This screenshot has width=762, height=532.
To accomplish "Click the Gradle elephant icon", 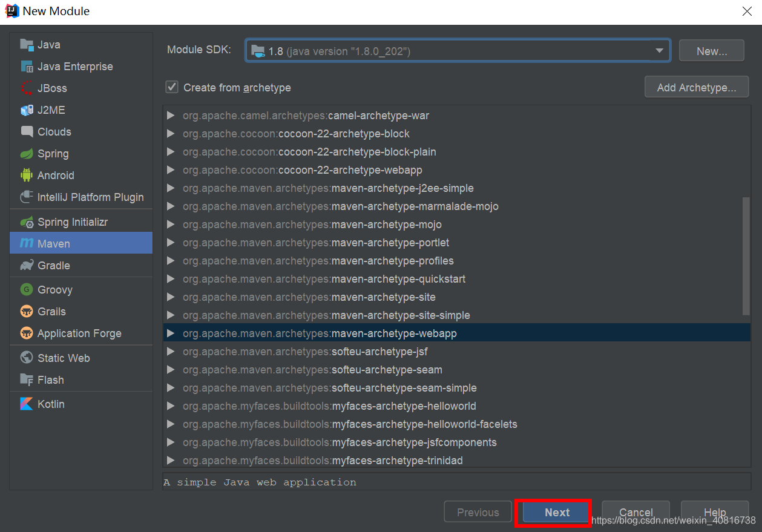I will [26, 266].
